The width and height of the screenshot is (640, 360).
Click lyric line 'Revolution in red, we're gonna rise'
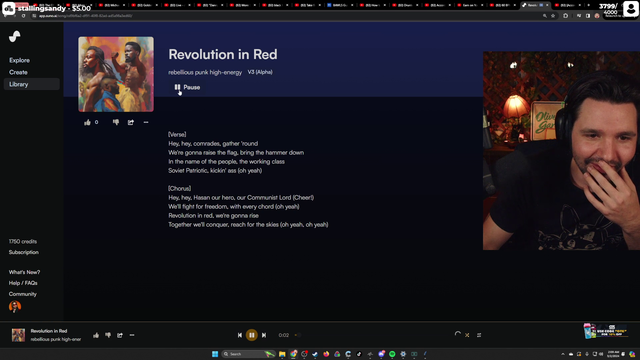(x=213, y=216)
